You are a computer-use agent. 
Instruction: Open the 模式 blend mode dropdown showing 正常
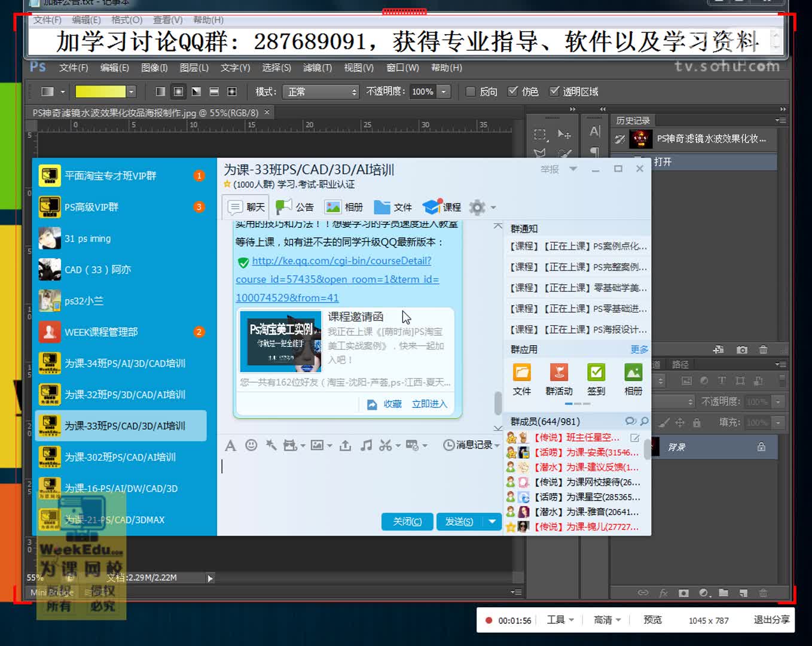[320, 92]
